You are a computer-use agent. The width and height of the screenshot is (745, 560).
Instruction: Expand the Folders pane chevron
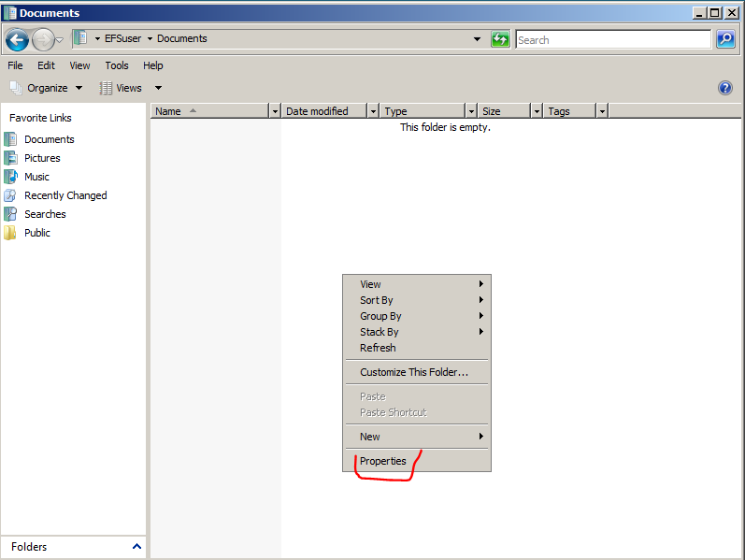[136, 546]
